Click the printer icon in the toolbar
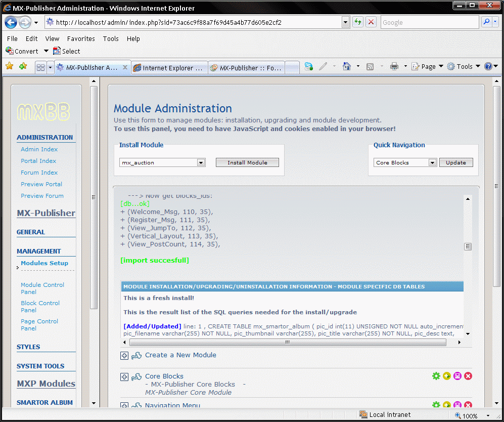 [x=394, y=67]
